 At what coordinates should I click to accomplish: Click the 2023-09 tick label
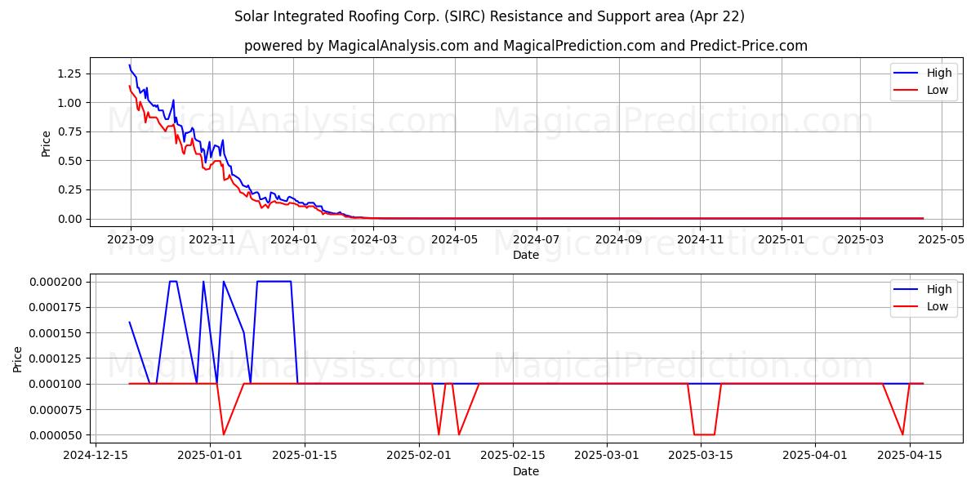point(131,239)
